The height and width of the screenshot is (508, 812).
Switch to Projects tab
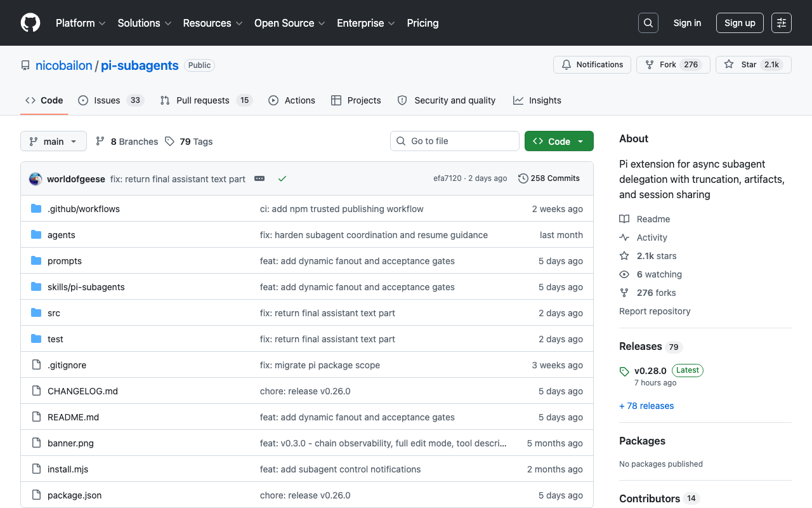coord(356,100)
